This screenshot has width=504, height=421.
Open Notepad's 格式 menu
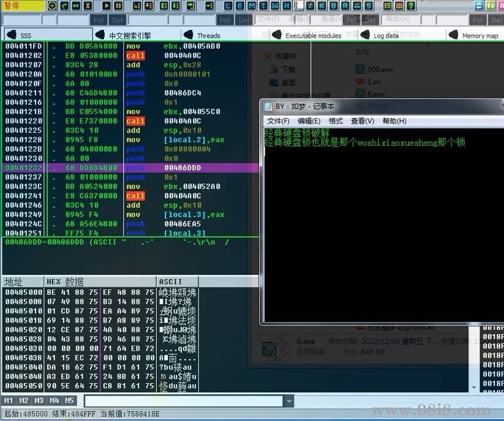coord(336,121)
